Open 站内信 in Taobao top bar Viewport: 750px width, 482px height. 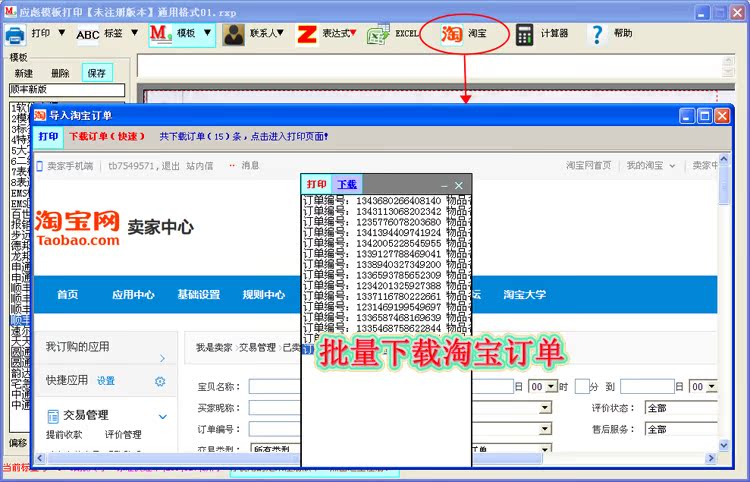click(199, 166)
